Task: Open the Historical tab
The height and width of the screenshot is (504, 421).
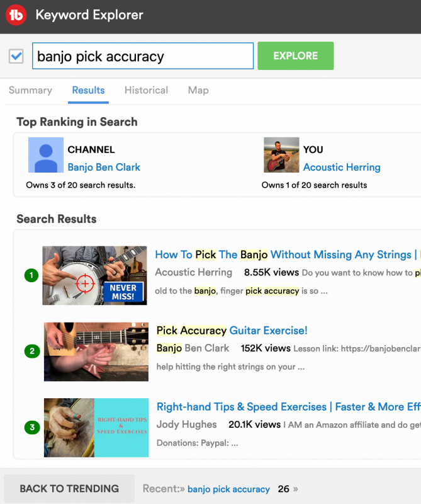Action: [146, 90]
